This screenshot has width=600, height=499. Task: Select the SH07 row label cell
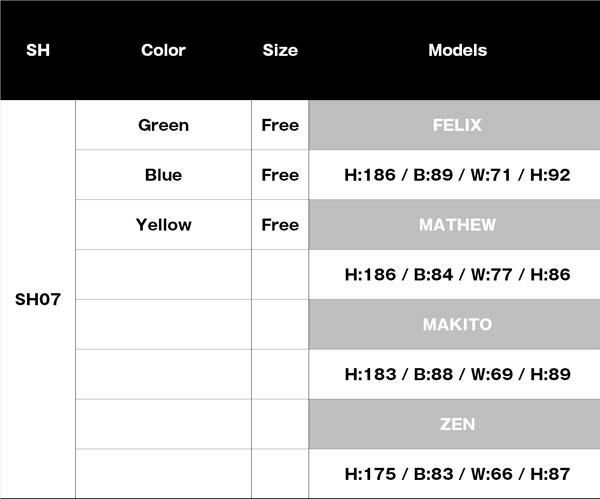(x=38, y=299)
